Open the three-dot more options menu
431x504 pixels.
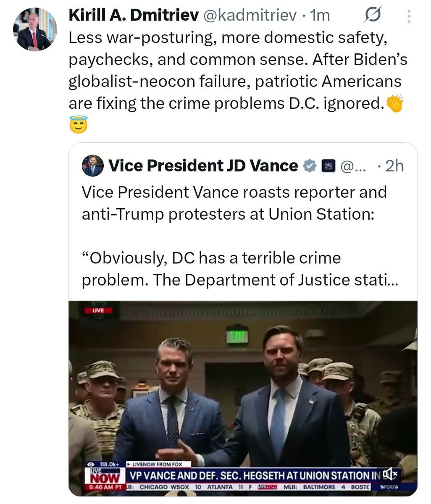[409, 16]
